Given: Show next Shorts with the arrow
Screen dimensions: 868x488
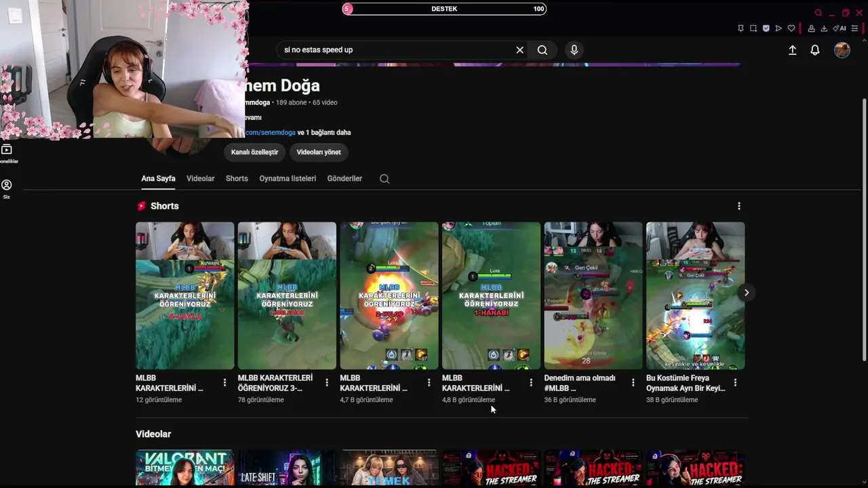Looking at the screenshot, I should click(746, 293).
